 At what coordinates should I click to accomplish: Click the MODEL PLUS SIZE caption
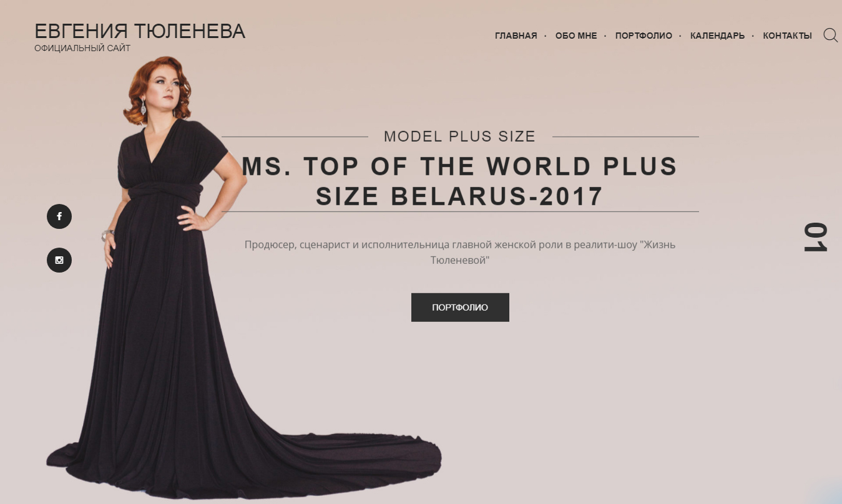[460, 137]
